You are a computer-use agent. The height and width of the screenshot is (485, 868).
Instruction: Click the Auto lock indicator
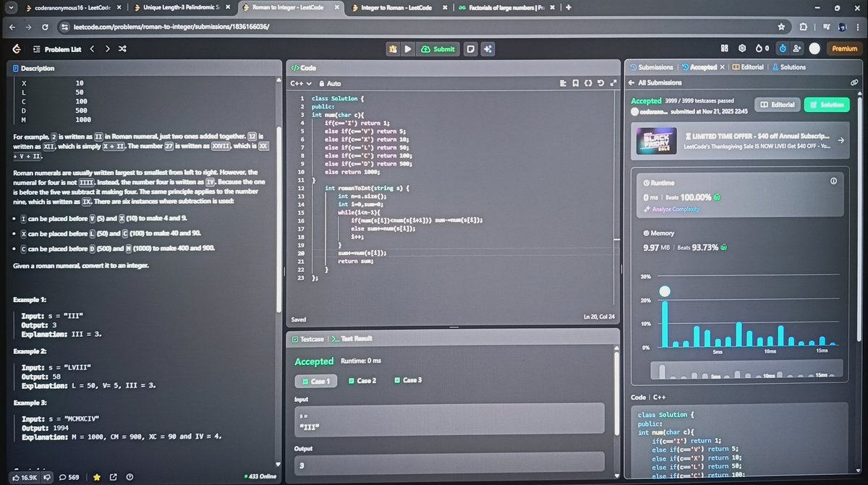tap(329, 84)
